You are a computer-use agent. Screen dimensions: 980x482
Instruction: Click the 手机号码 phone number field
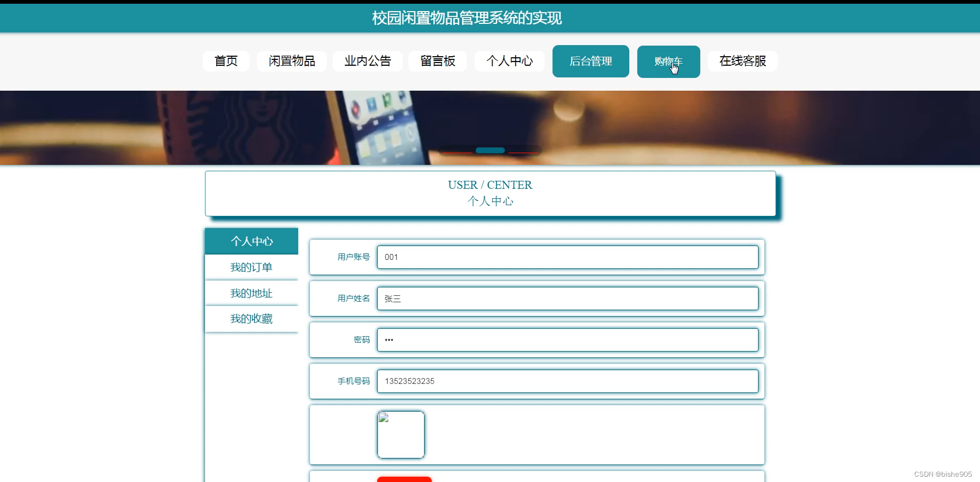[568, 381]
